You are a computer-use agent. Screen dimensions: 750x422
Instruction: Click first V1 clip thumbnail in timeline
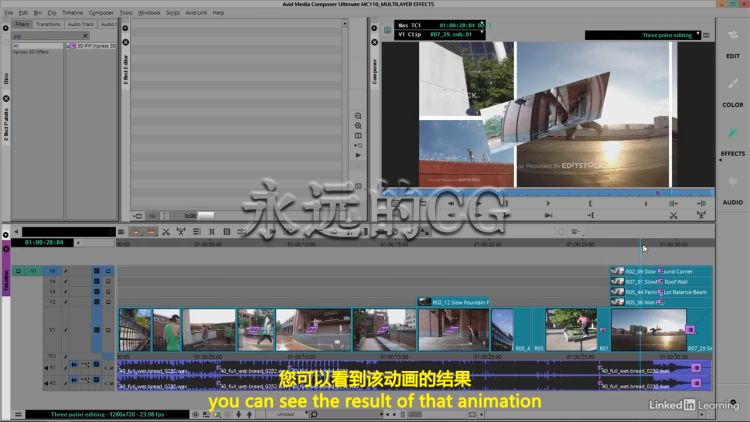pos(135,330)
